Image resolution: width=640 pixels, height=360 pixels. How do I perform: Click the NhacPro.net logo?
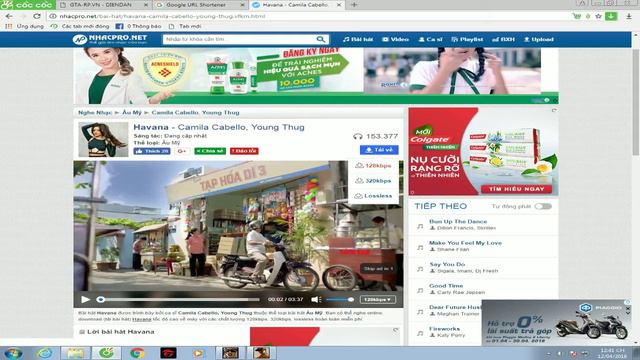110,39
